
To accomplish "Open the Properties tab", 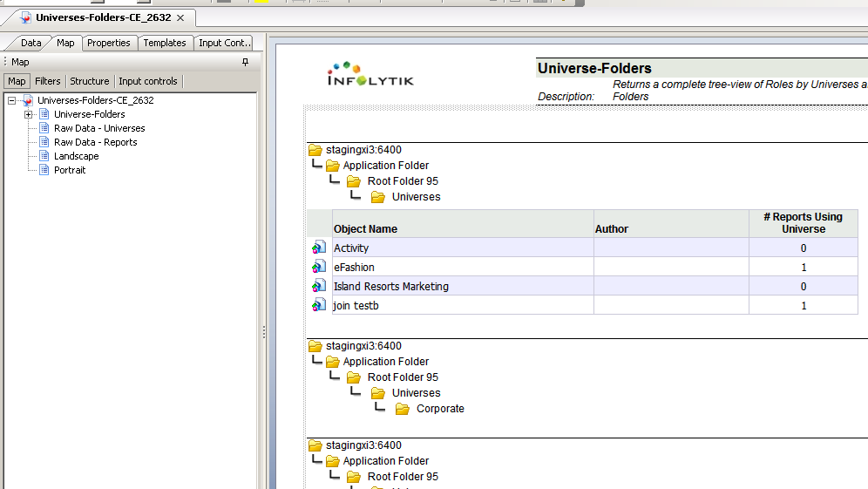I will (108, 43).
